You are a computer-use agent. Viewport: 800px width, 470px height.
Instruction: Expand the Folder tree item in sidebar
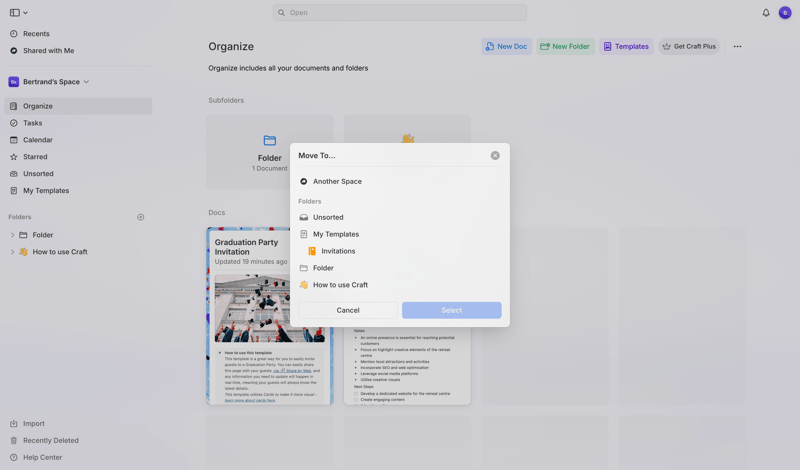pyautogui.click(x=12, y=235)
